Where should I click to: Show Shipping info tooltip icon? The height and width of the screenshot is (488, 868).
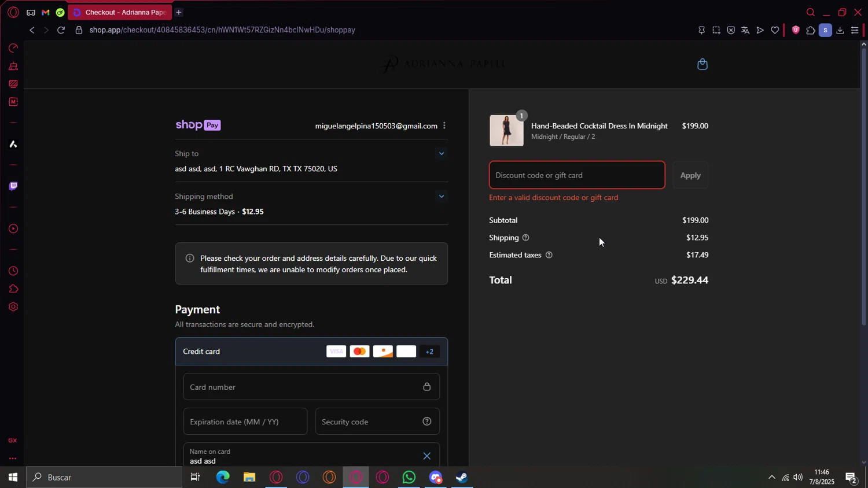[525, 238]
